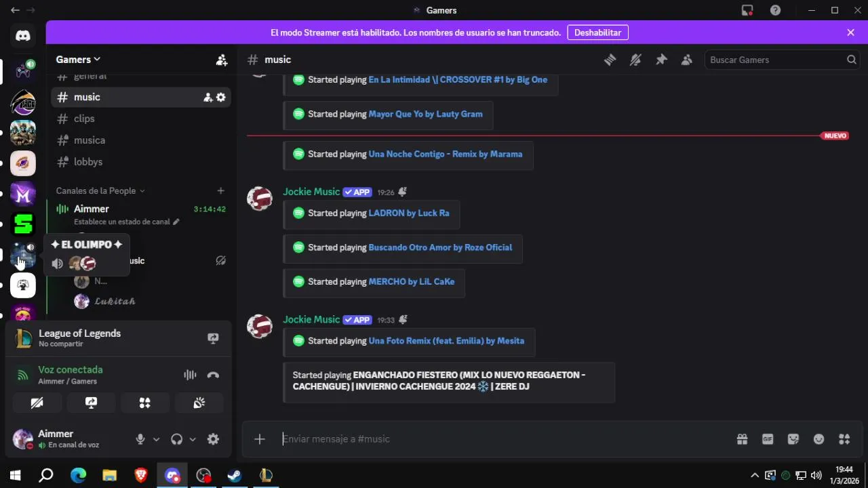
Task: Open the emoji picker
Action: pos(818,439)
